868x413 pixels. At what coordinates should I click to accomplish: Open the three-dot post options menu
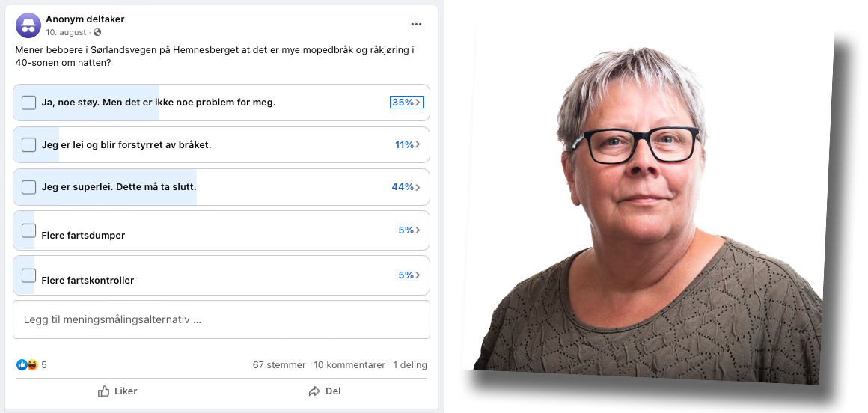pos(416,25)
